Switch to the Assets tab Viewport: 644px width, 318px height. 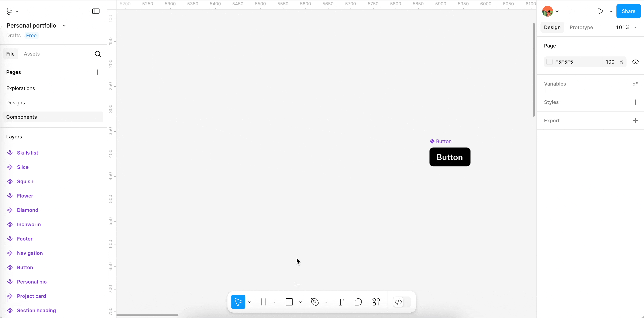coord(32,54)
